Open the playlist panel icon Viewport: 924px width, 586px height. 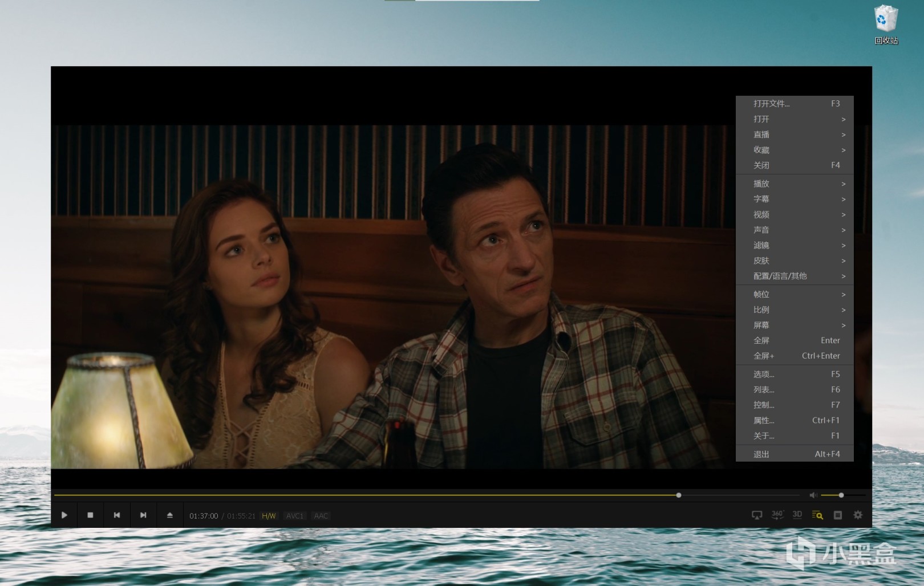[838, 515]
